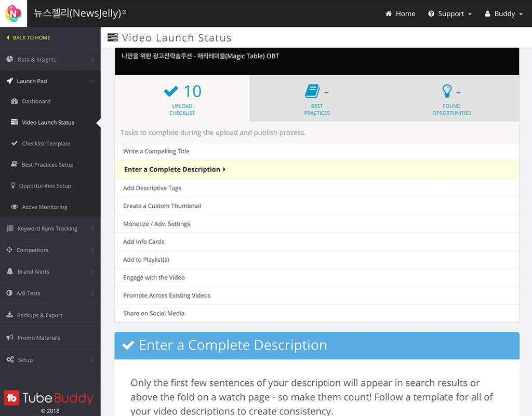Click the Upload Checklist blue checkmark icon
Image resolution: width=532 pixels, height=416 pixels.
pyautogui.click(x=170, y=91)
